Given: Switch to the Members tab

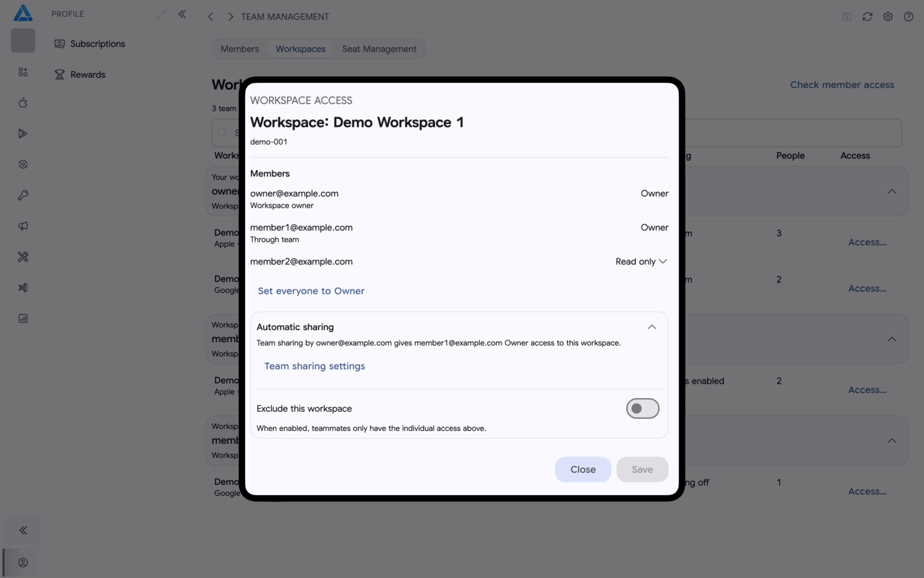Looking at the screenshot, I should point(240,49).
